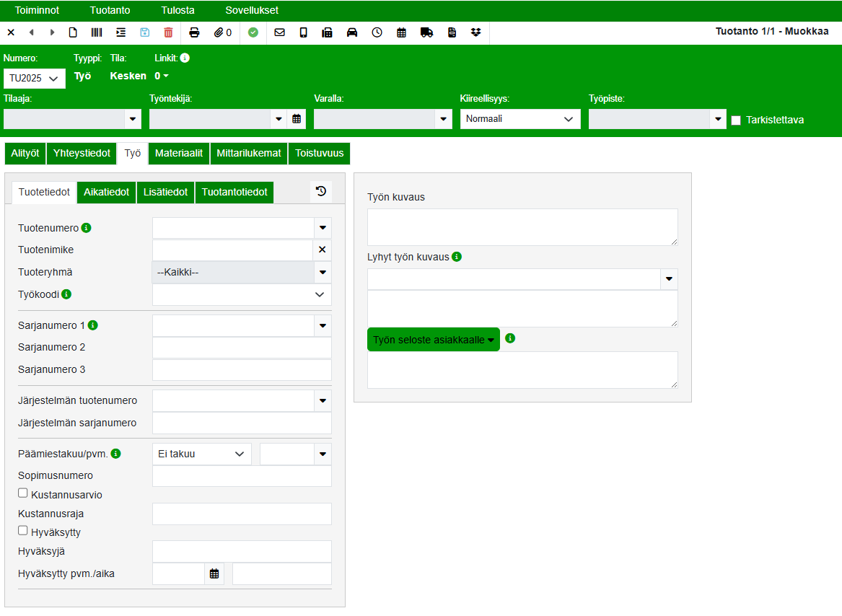Image resolution: width=842 pixels, height=616 pixels.
Task: Click the printer icon
Action: pyautogui.click(x=194, y=32)
